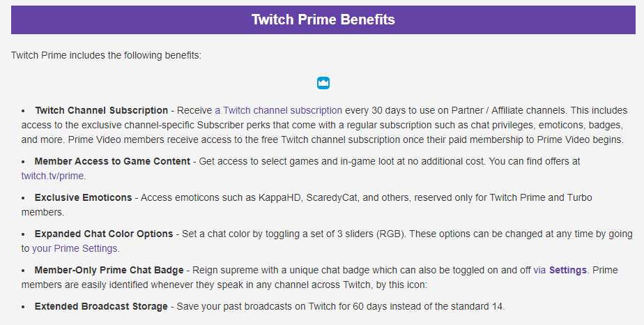Click the "Exclusive Emoticons" bold heading
This screenshot has width=644, height=325.
pyautogui.click(x=84, y=197)
